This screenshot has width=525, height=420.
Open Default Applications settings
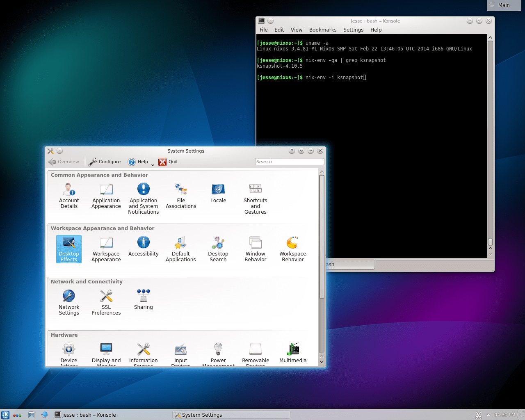click(181, 249)
